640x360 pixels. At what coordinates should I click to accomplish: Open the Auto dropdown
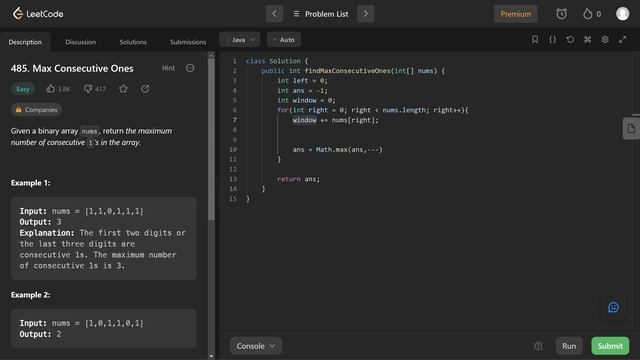(284, 40)
